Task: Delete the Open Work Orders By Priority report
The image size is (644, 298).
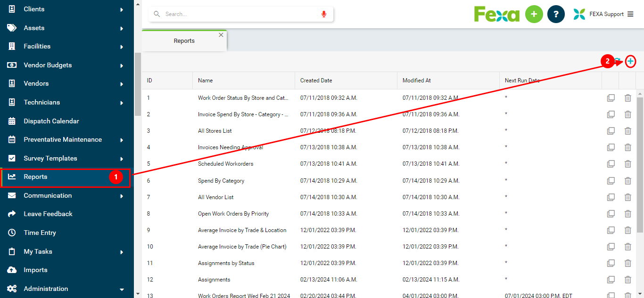Action: (627, 214)
